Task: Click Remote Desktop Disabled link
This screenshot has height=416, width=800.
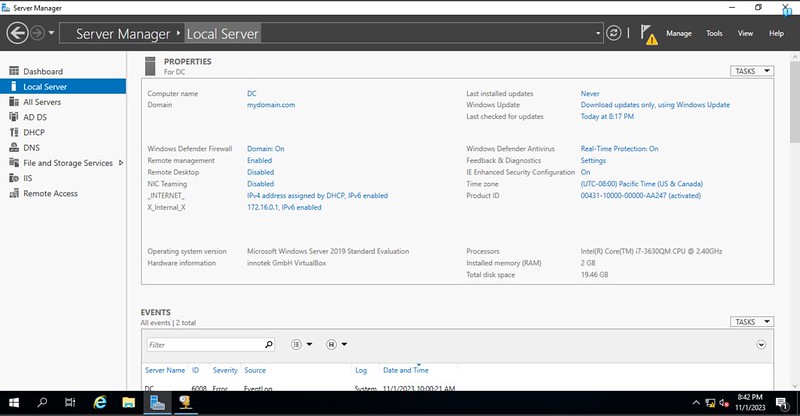Action: point(260,172)
